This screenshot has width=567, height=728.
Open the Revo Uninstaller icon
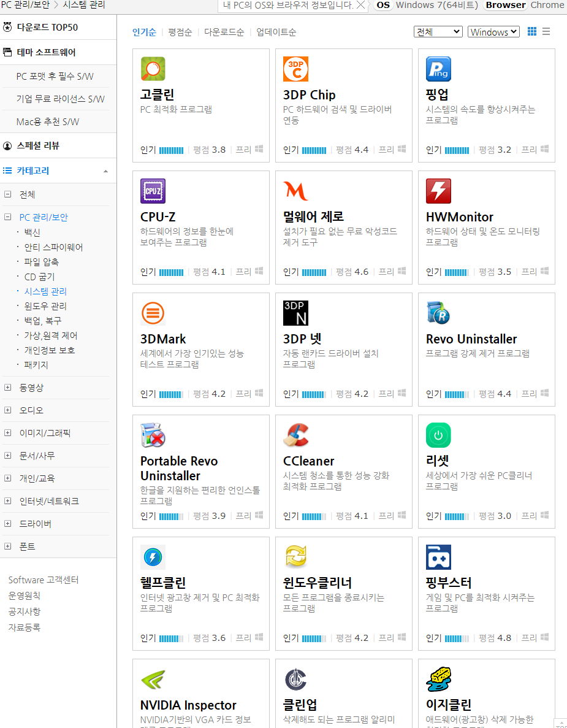click(x=438, y=313)
